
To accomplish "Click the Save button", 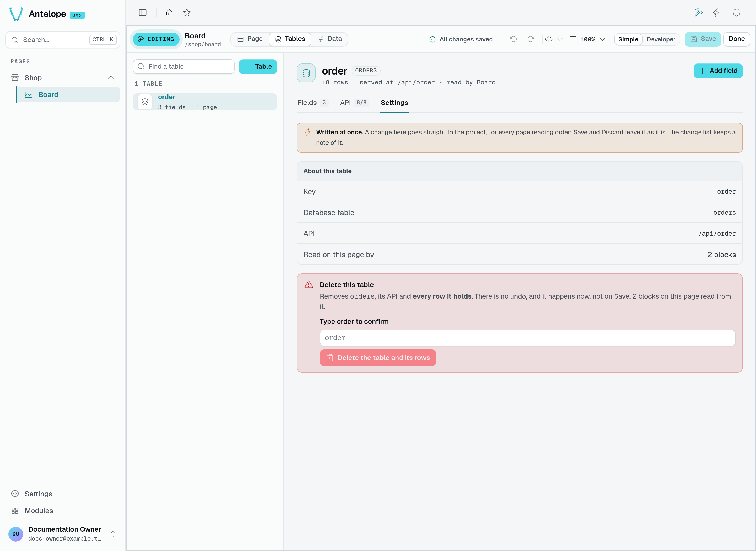I will [703, 39].
